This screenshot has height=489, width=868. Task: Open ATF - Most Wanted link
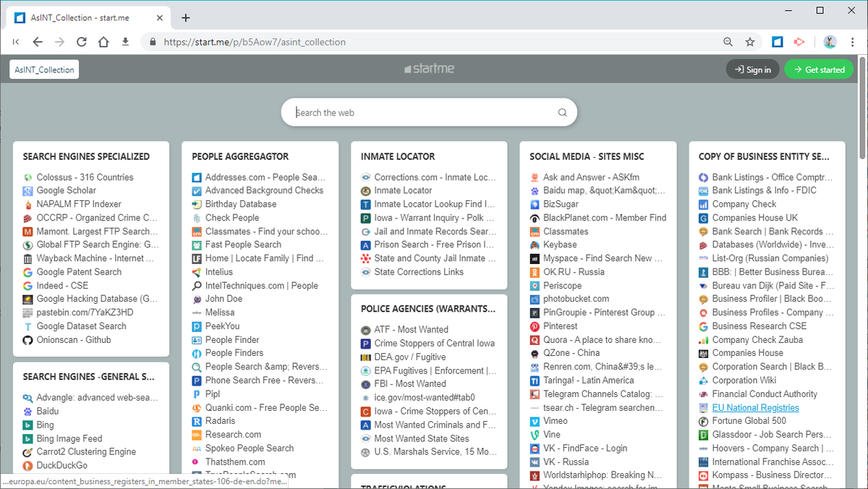click(411, 329)
